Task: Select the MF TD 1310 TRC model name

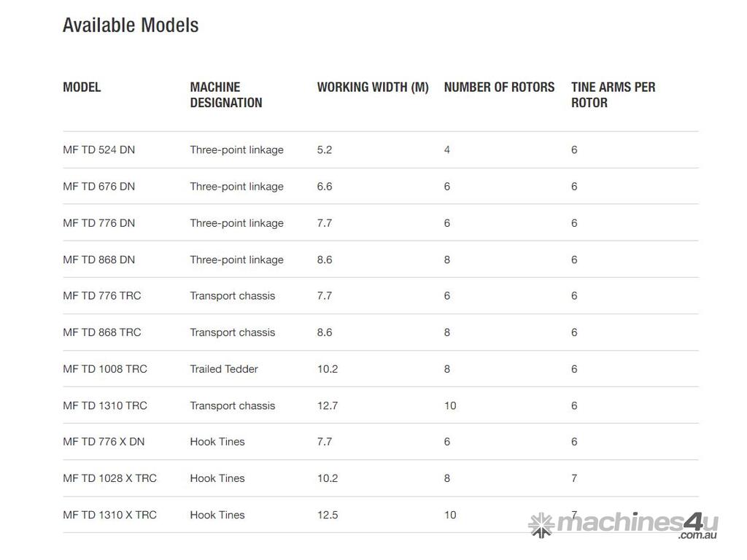Action: pos(105,405)
